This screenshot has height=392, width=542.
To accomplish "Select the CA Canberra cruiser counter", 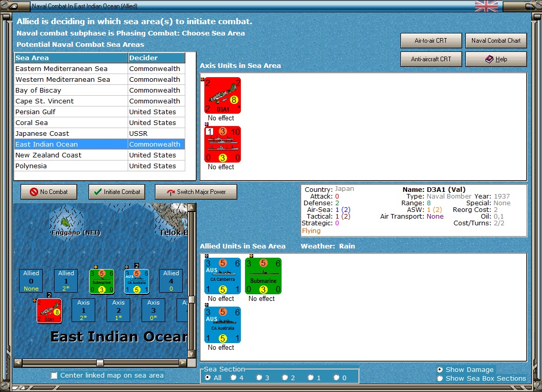I will [x=222, y=276].
